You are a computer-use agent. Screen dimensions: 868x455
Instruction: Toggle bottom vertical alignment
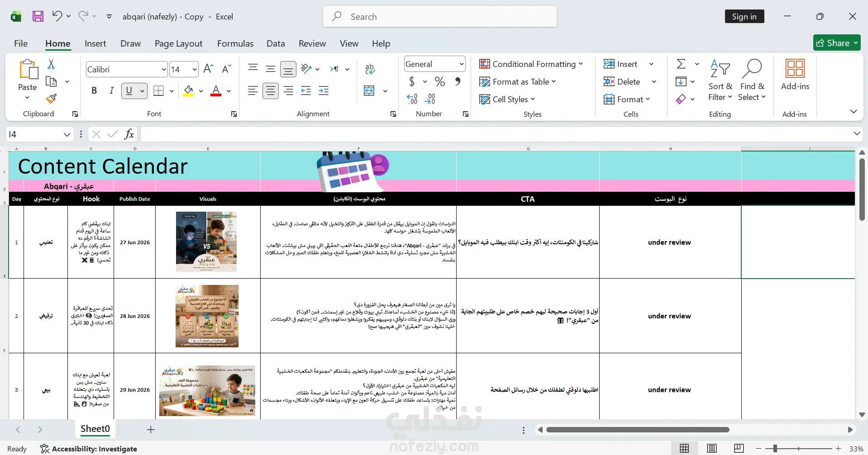(x=288, y=69)
